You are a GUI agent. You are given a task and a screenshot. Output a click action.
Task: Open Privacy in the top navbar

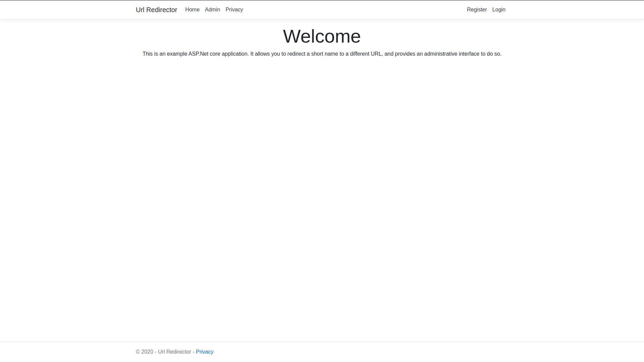pyautogui.click(x=234, y=10)
